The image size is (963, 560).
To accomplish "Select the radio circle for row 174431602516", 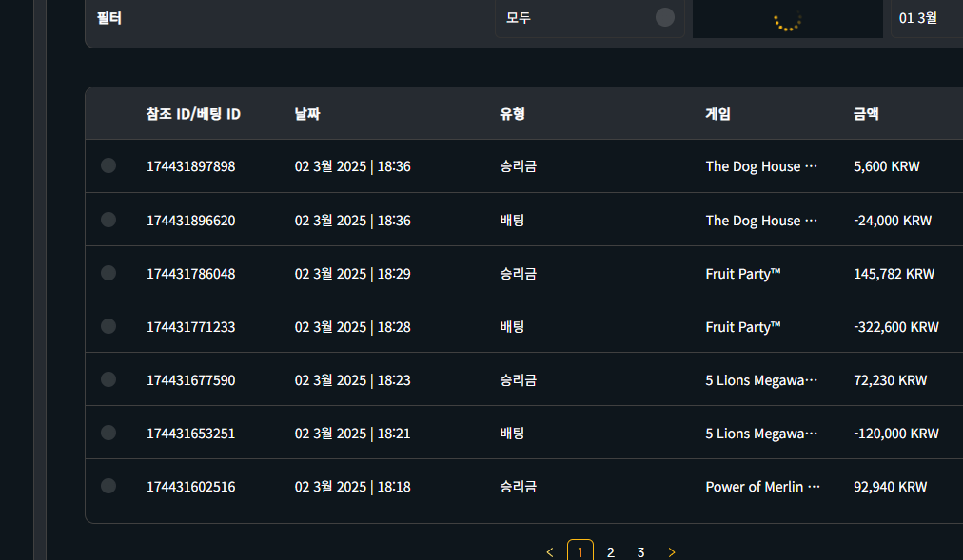I will click(x=108, y=486).
